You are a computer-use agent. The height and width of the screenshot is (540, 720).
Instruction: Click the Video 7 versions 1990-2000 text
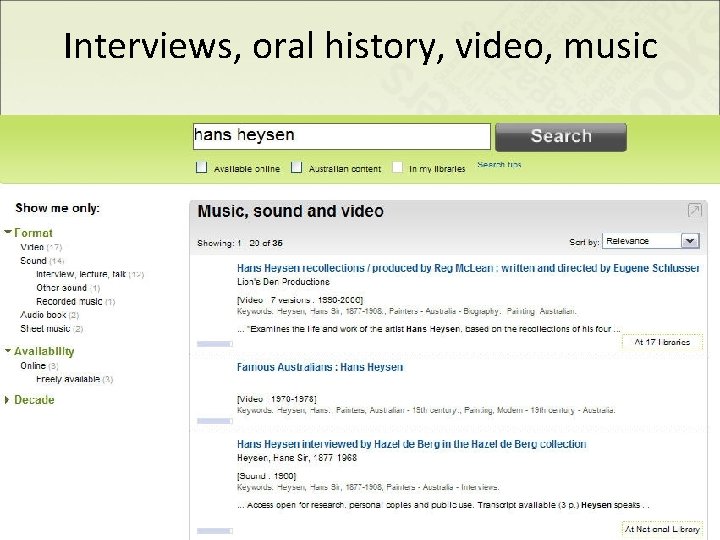click(300, 300)
